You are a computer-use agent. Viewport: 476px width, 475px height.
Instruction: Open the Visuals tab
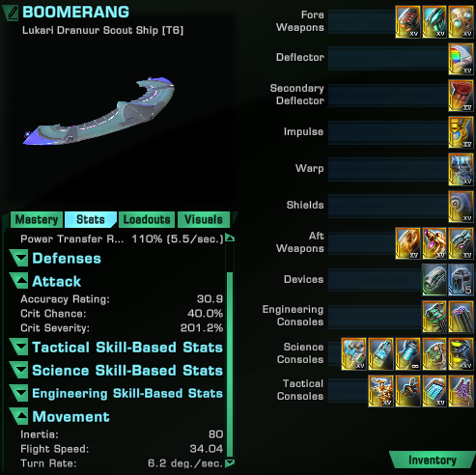click(204, 219)
